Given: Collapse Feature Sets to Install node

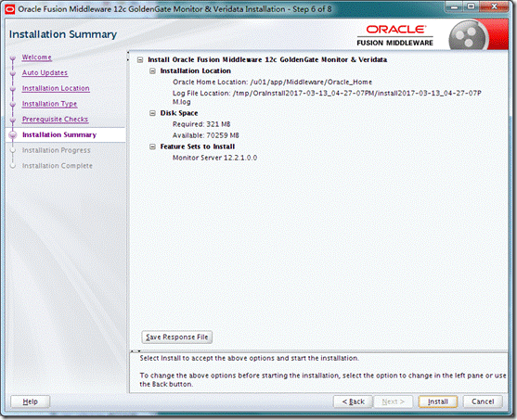Looking at the screenshot, I should 152,146.
